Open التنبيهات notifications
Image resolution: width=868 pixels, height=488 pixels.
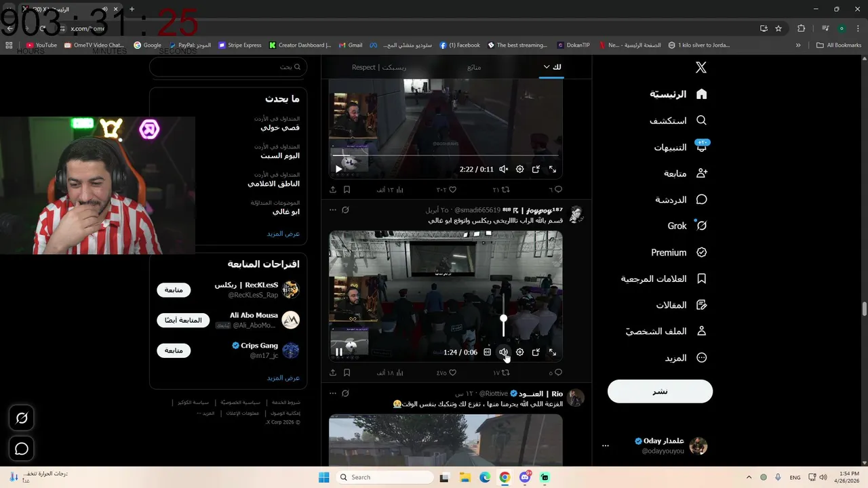click(x=680, y=147)
